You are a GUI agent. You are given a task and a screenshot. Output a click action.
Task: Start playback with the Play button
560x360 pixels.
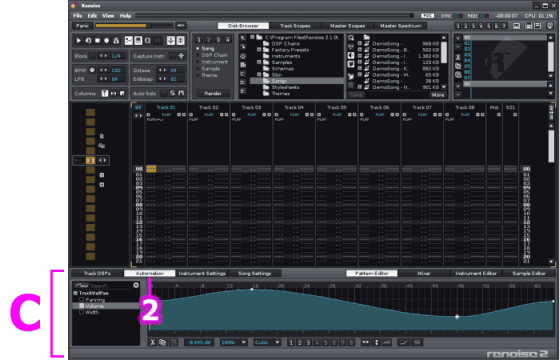[x=79, y=41]
